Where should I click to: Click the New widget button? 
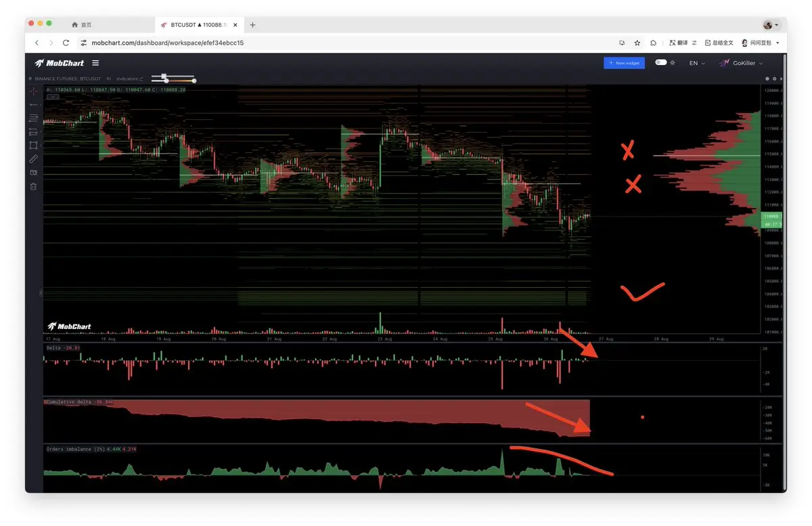click(x=624, y=63)
